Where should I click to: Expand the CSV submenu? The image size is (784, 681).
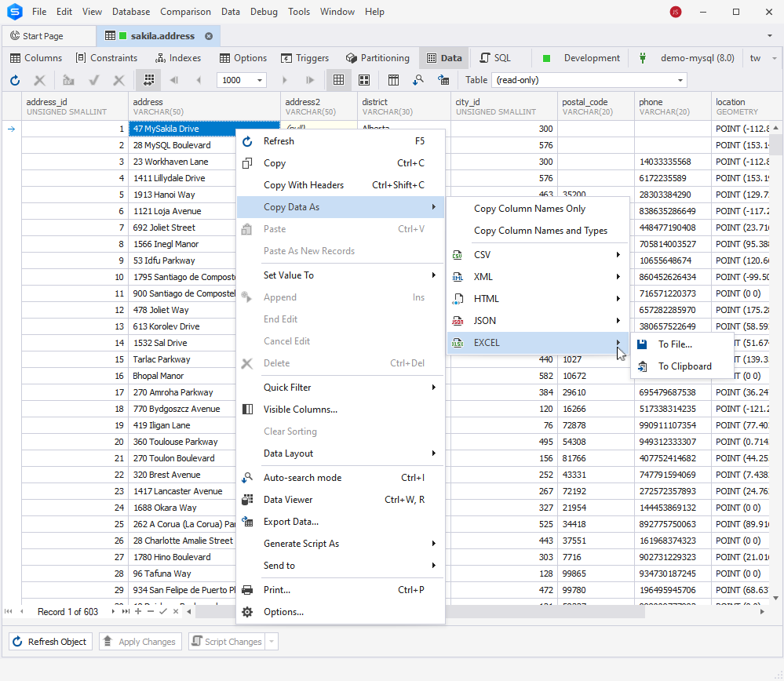point(538,254)
